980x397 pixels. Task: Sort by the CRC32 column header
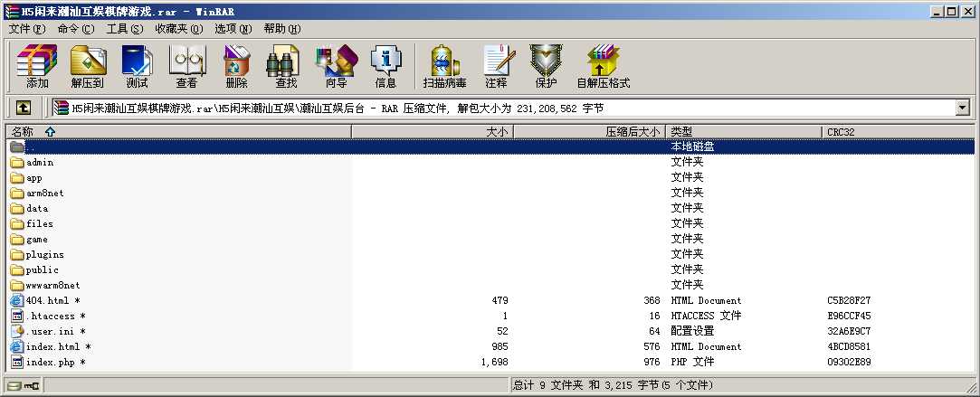899,132
